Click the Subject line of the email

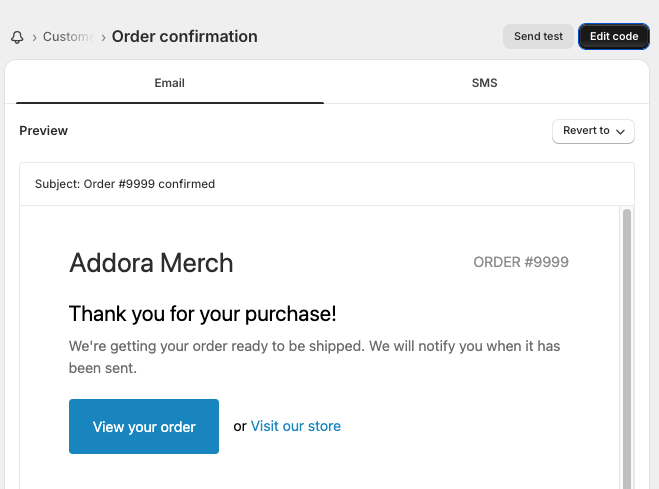[125, 184]
